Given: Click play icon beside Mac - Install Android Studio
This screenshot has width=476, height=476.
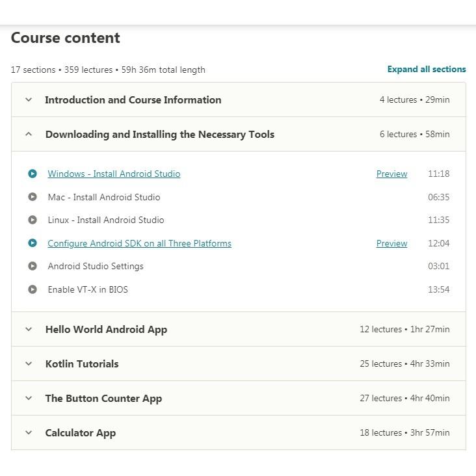Looking at the screenshot, I should 33,197.
